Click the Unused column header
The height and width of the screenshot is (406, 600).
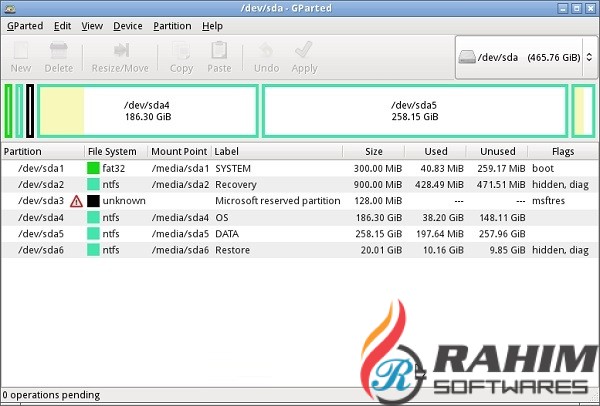(x=497, y=152)
